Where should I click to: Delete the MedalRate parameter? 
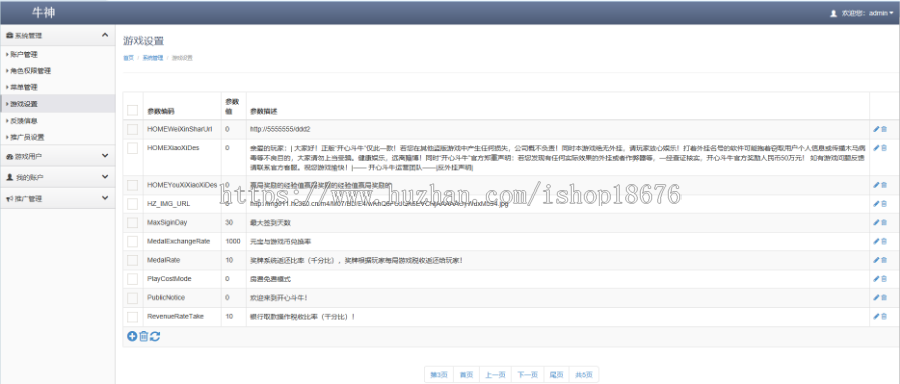pyautogui.click(x=884, y=260)
